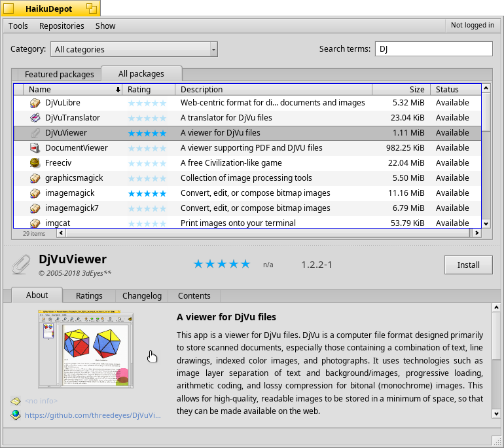Click the email icon next to no info
504x448 pixels.
coord(16,401)
